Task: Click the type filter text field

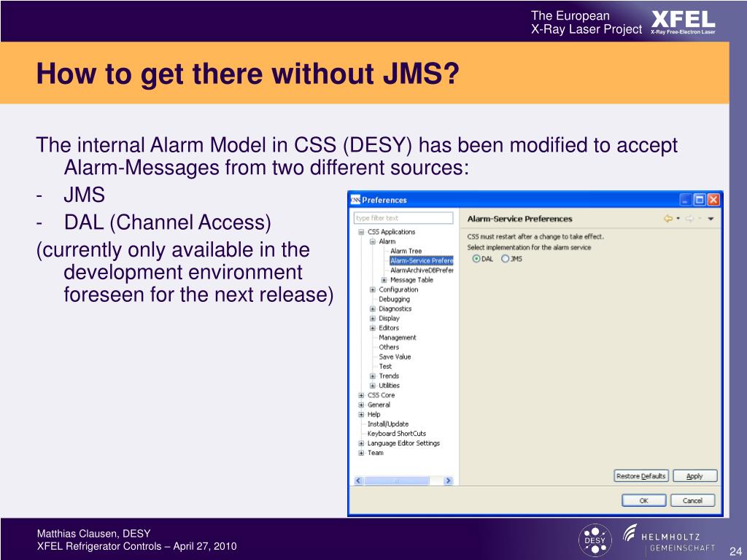Action: pyautogui.click(x=403, y=218)
